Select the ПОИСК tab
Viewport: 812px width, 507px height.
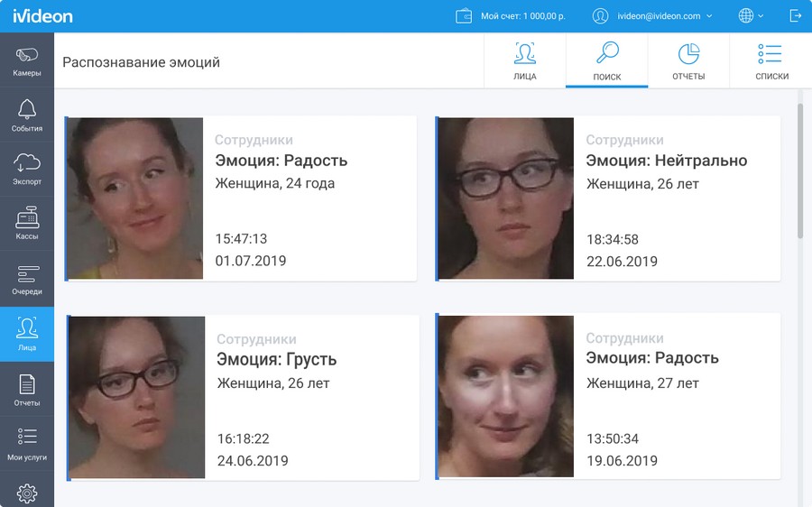point(606,61)
